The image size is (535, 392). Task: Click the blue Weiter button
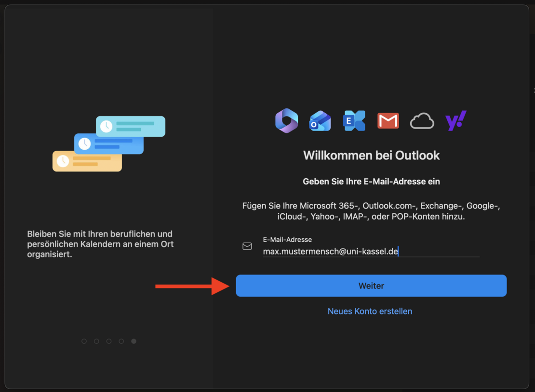[371, 286]
